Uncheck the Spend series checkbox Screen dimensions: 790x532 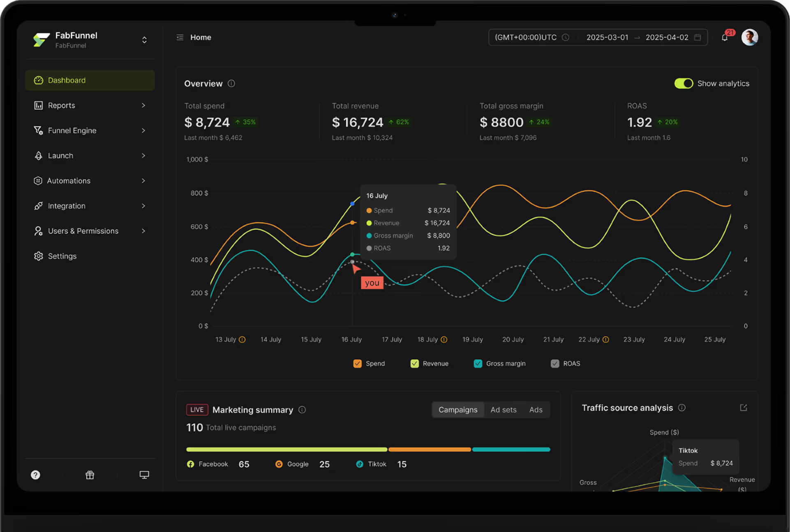pos(357,364)
